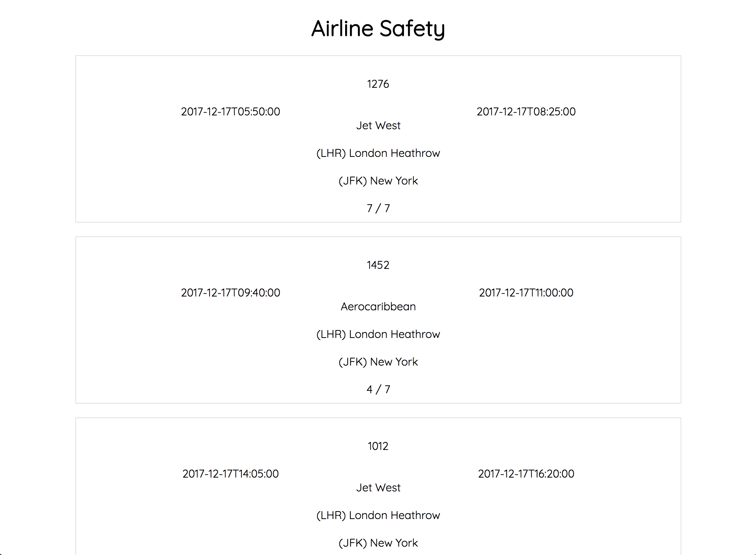Click arrival time 2017-12-17T16:20:00
Viewport: 756px width, 555px height.
[526, 474]
